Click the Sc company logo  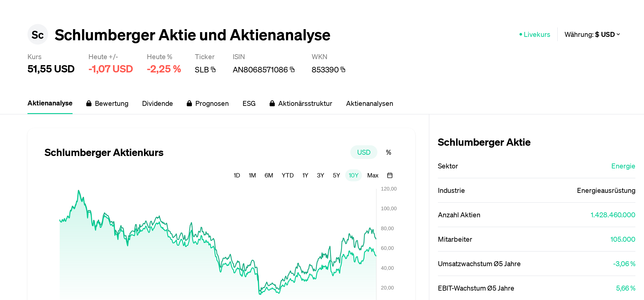38,34
